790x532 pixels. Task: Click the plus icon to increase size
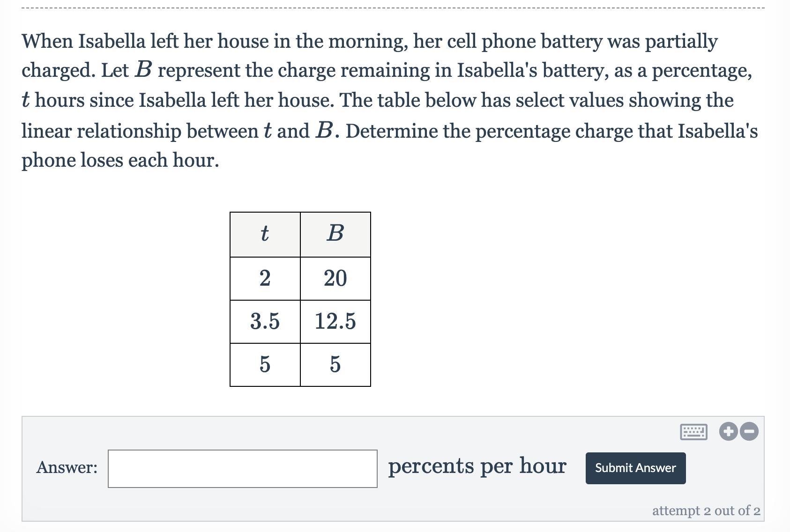[x=728, y=431]
